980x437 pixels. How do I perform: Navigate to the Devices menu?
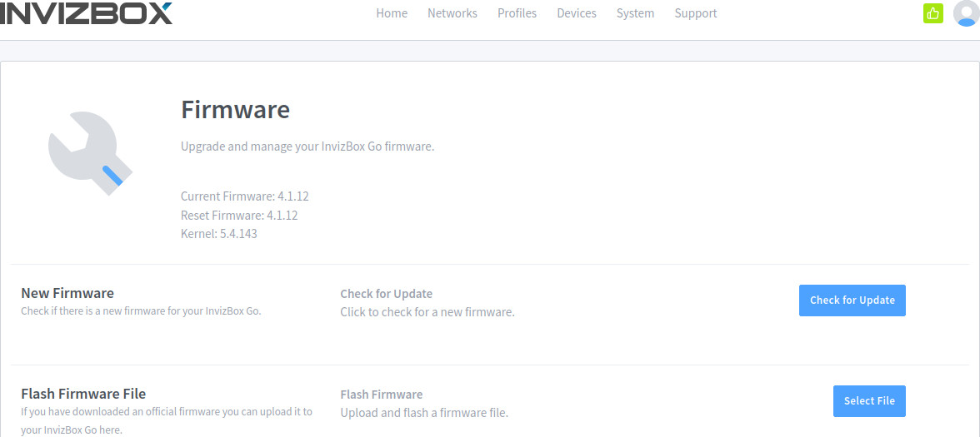point(577,13)
